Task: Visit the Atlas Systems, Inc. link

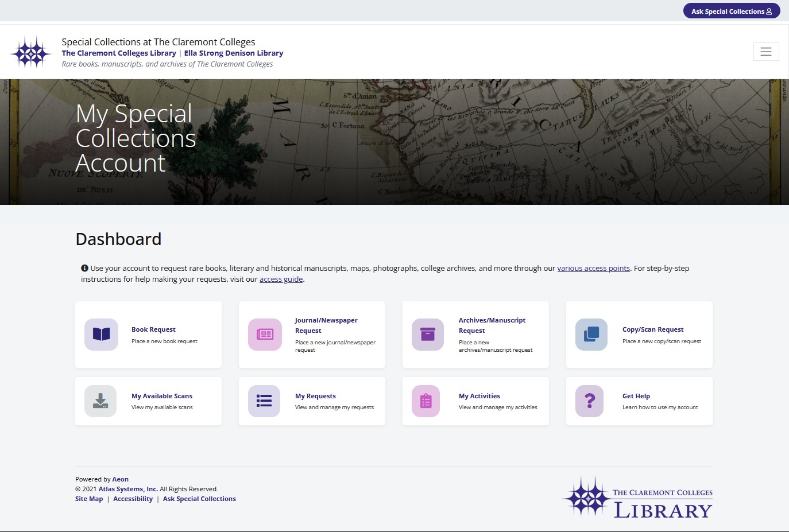Action: 127,488
